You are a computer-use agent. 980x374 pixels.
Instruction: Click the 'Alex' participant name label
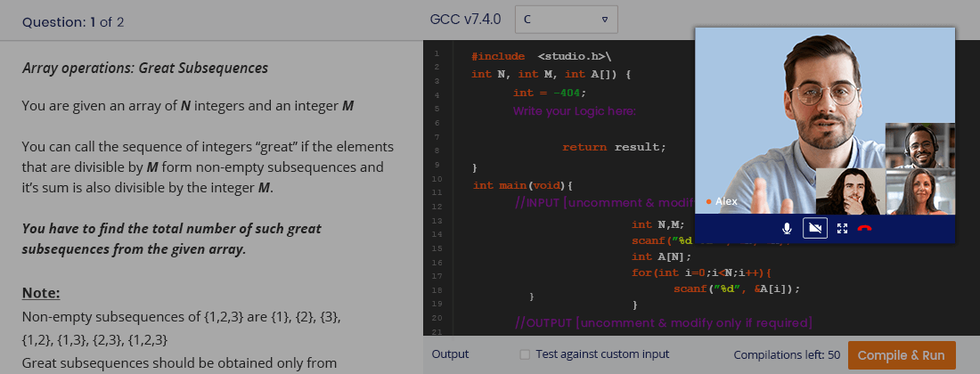point(726,201)
